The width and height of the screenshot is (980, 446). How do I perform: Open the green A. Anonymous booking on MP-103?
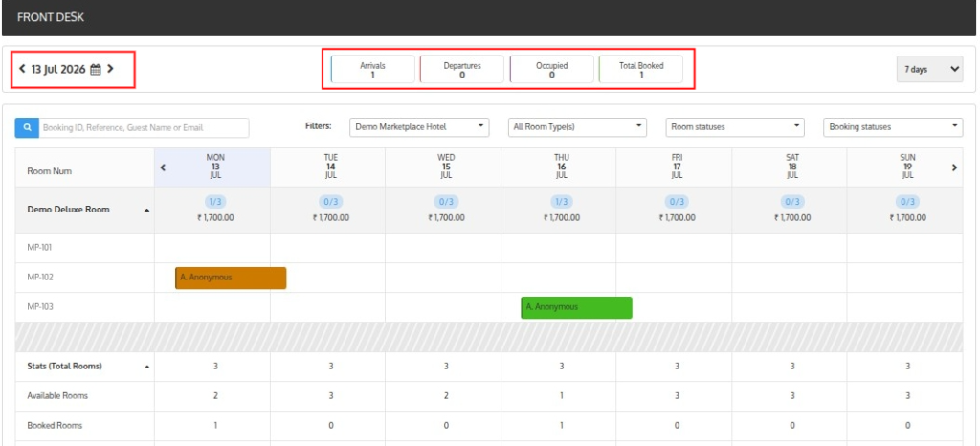(x=576, y=307)
